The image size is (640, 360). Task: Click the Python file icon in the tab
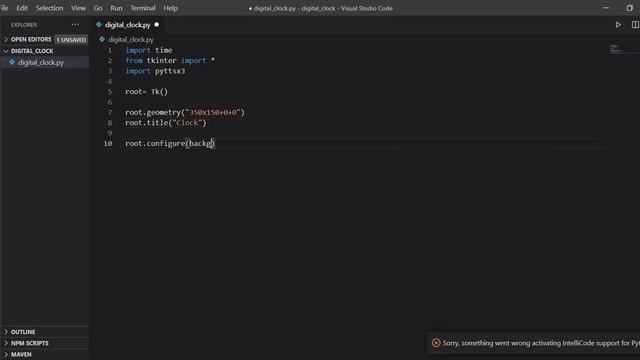coord(99,25)
